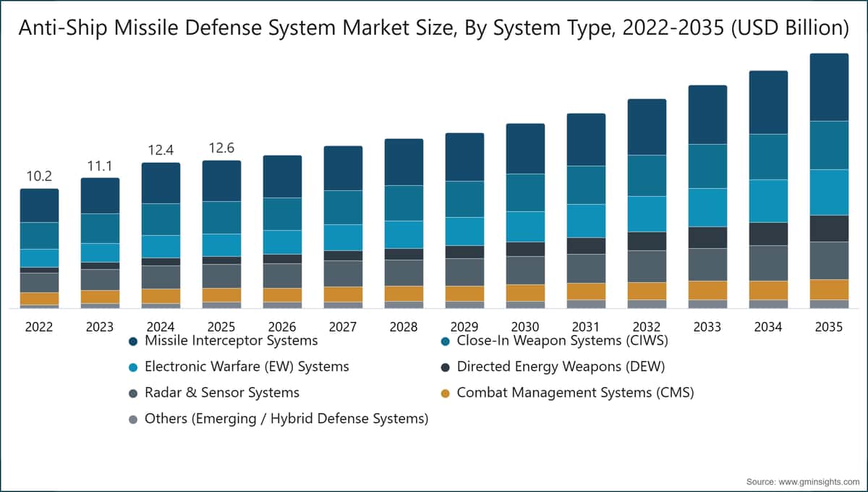Screen dimensions: 868x492
Task: Select 'Others (Emerging / Hybrid Defense Systems)' label
Action: (x=286, y=418)
